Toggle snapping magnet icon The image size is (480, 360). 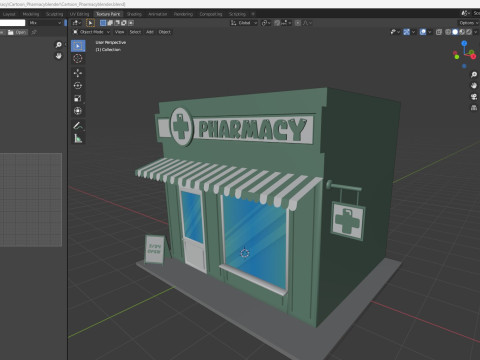click(x=277, y=23)
